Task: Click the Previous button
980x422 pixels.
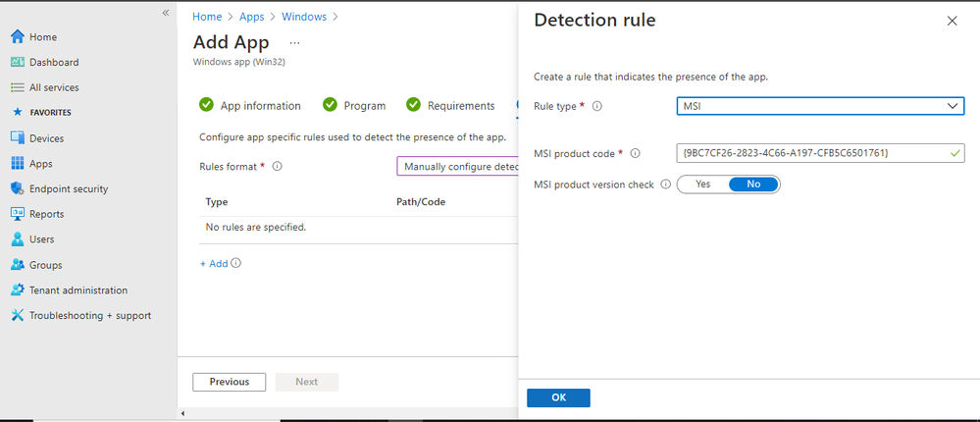Action: [230, 382]
